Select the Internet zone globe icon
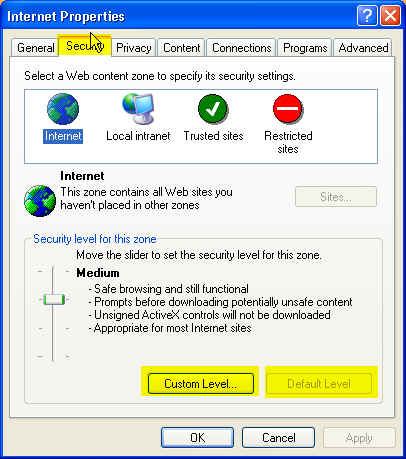The height and width of the screenshot is (459, 406). (x=63, y=109)
